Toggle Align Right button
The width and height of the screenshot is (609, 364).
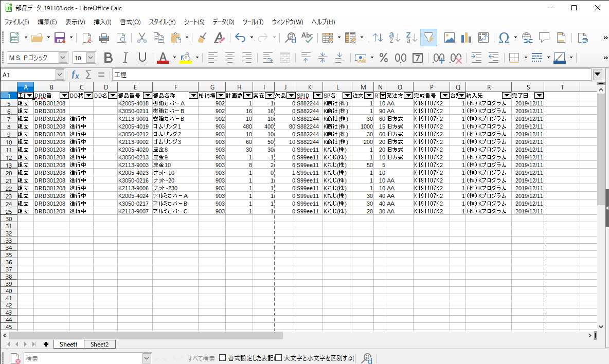246,58
